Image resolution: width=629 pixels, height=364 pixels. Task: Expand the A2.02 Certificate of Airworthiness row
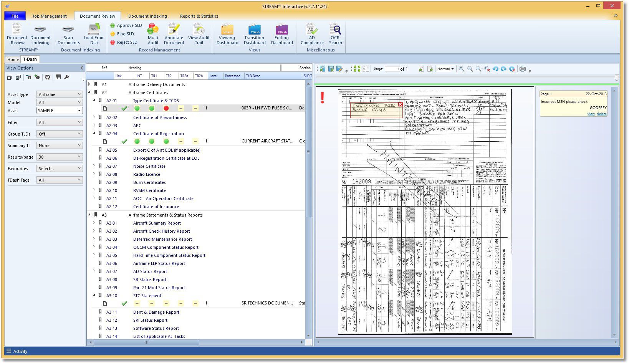94,117
